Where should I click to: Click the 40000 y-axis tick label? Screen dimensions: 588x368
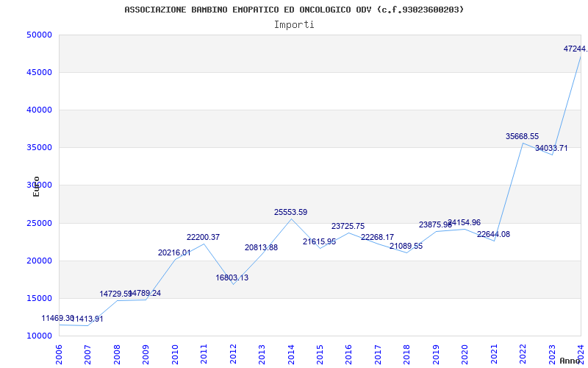[39, 110]
